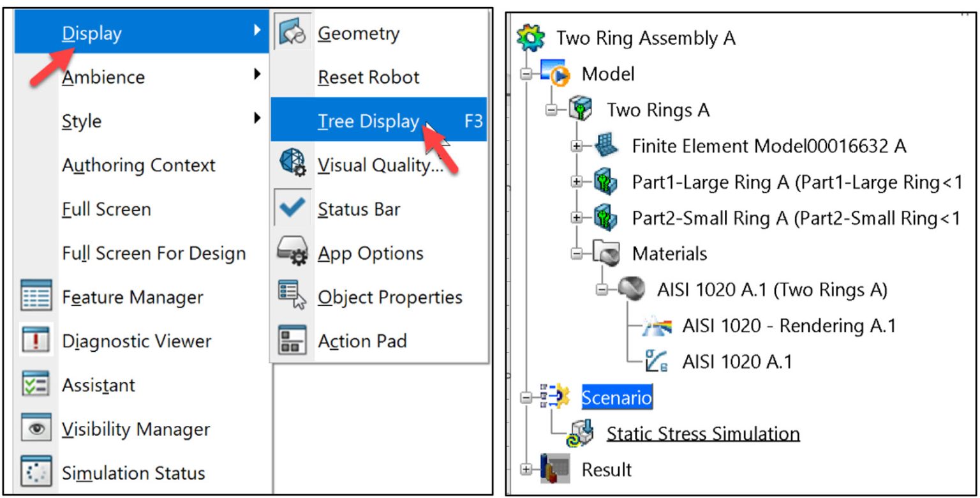This screenshot has width=980, height=498.
Task: Select Tree Display from the menu
Action: click(369, 121)
